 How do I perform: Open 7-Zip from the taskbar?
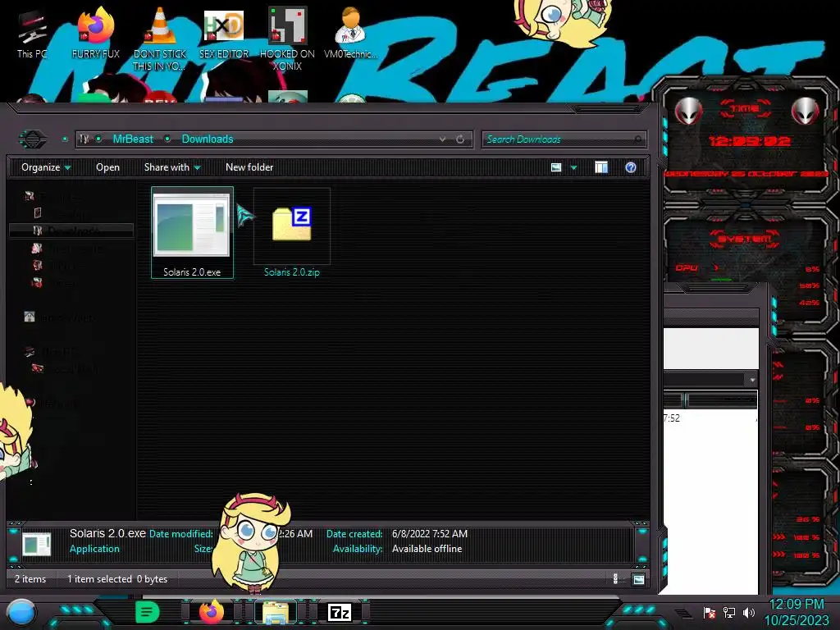(x=339, y=612)
